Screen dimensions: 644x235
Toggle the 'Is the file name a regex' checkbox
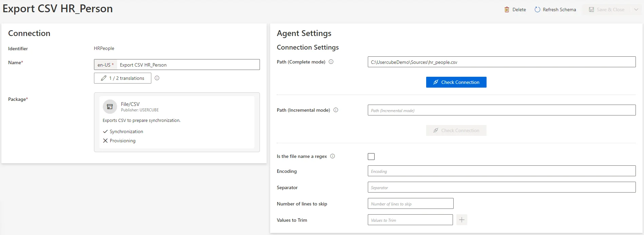pos(371,157)
